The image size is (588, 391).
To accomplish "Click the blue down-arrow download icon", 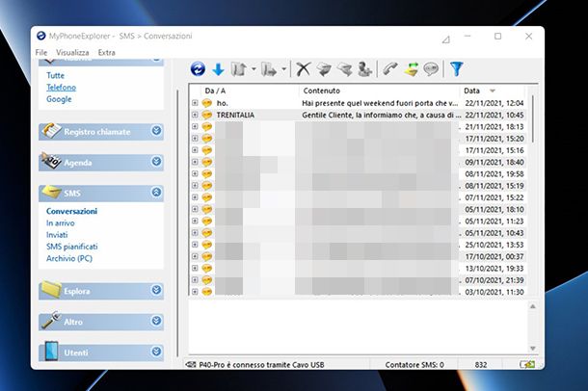I will (x=218, y=69).
